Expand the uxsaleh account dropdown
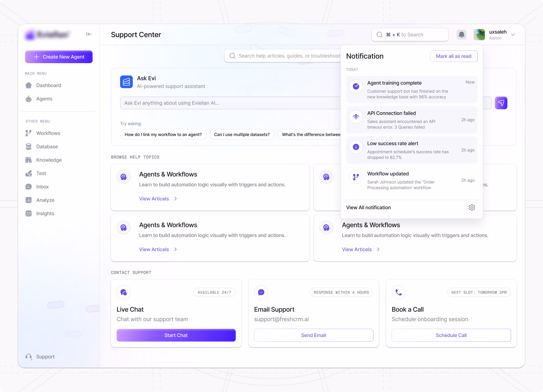 pos(513,35)
